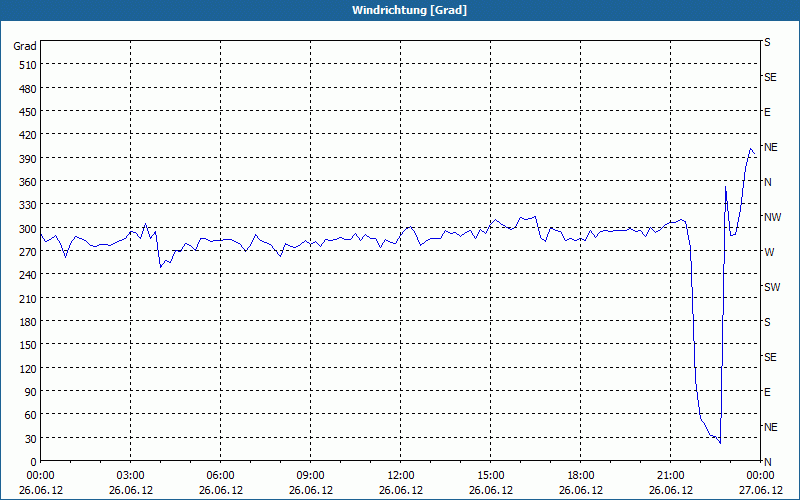Pick the "240" degree axis label
This screenshot has width=800, height=500.
(29, 276)
